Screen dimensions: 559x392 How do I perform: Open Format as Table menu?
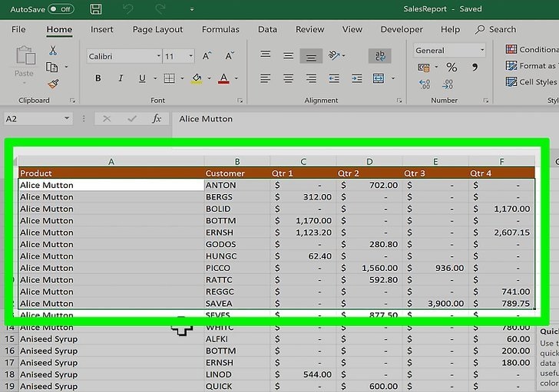click(x=532, y=66)
